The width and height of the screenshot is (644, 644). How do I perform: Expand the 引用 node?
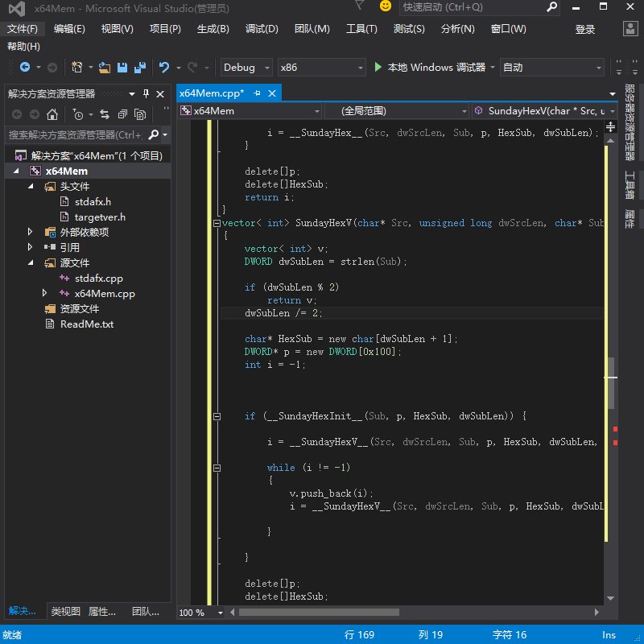pos(30,247)
